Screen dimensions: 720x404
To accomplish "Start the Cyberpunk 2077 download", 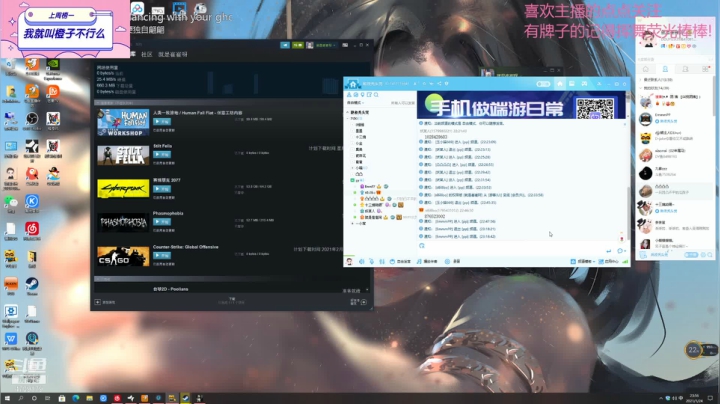I will 162,189.
